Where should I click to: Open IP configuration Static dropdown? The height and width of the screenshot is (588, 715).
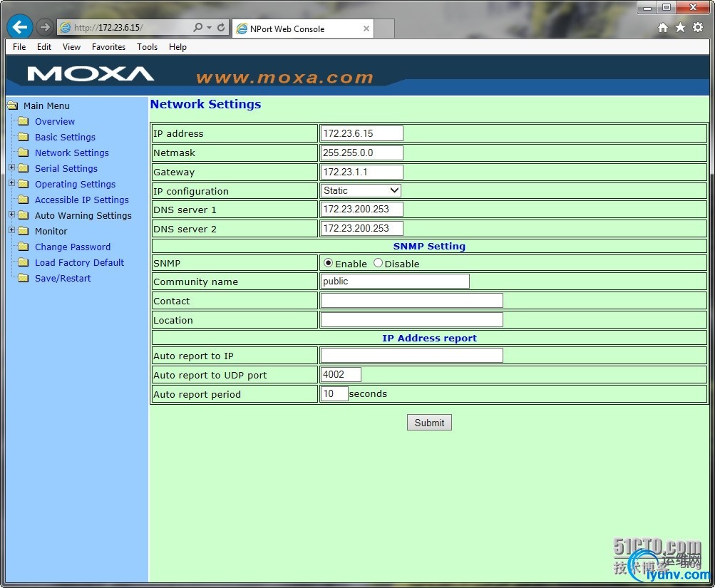click(x=361, y=190)
